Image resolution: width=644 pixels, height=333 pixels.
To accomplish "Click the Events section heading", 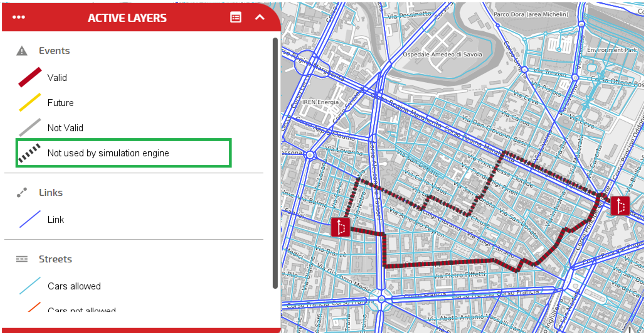I will coord(54,51).
